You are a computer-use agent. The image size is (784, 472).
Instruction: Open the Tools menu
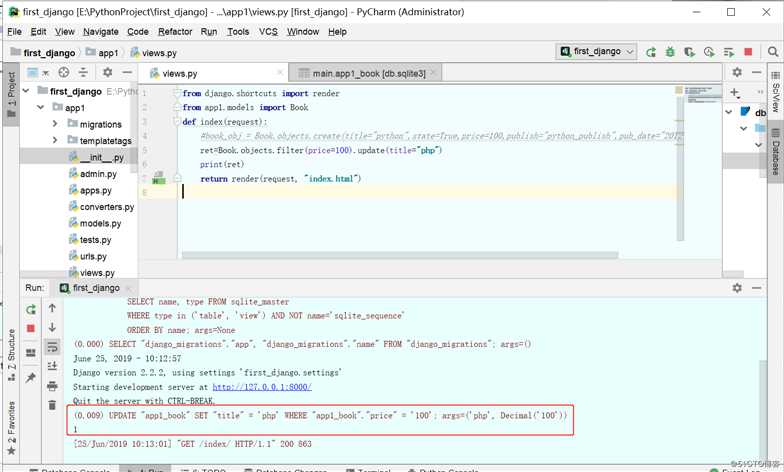(238, 32)
